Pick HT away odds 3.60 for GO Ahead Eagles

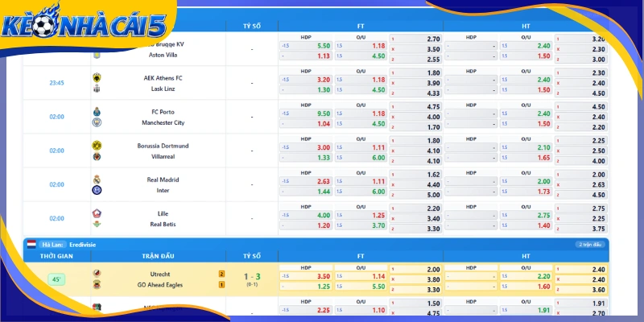click(581, 290)
